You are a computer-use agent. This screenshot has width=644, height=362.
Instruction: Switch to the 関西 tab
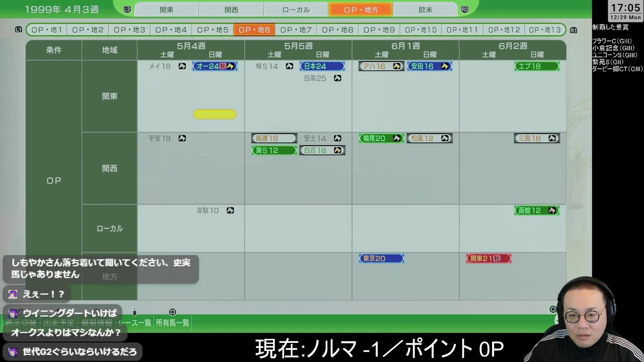231,10
